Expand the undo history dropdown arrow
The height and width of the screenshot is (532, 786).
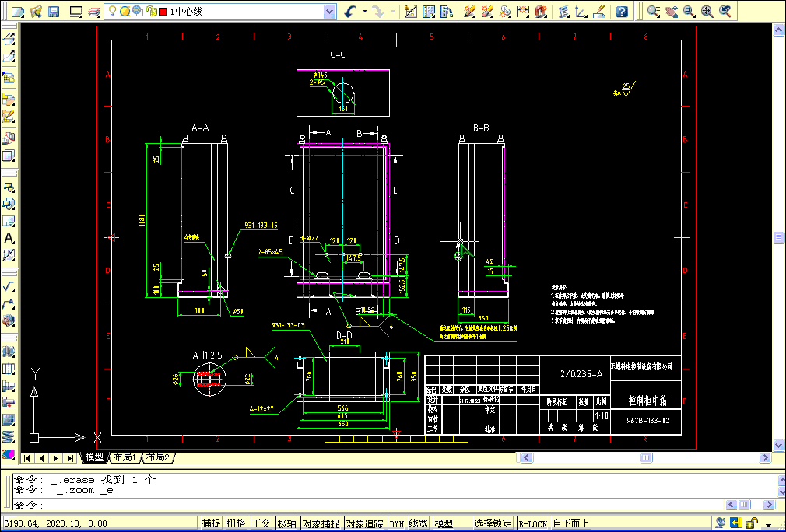pyautogui.click(x=364, y=12)
